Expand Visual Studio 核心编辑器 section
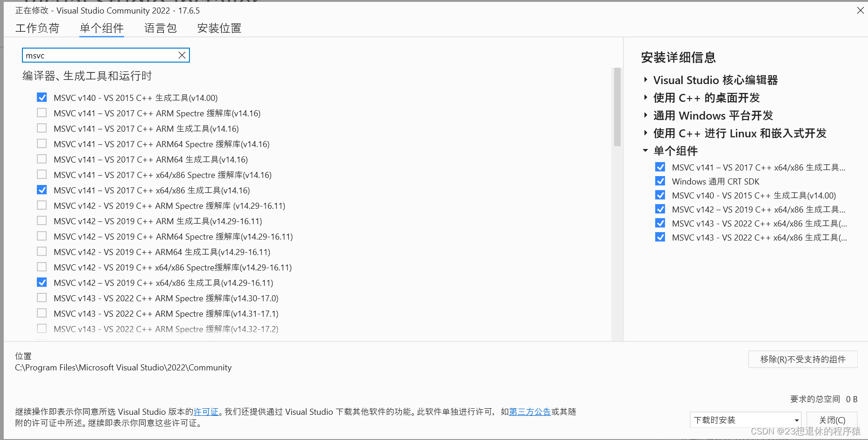This screenshot has height=440, width=868. click(x=646, y=79)
